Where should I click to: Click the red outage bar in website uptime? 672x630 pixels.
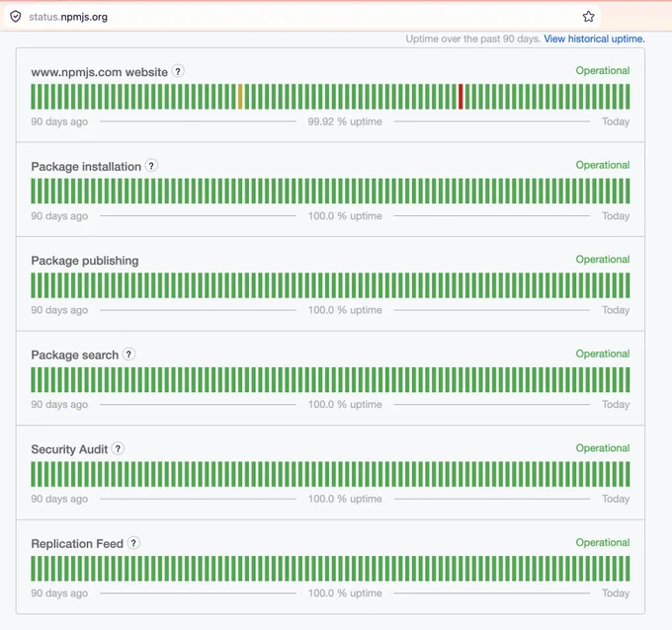pos(461,97)
